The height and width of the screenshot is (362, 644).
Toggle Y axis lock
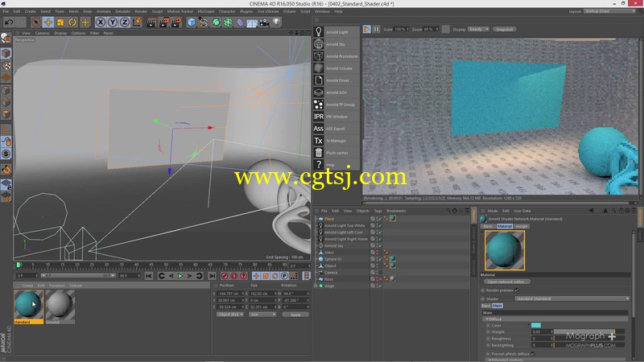coord(113,23)
